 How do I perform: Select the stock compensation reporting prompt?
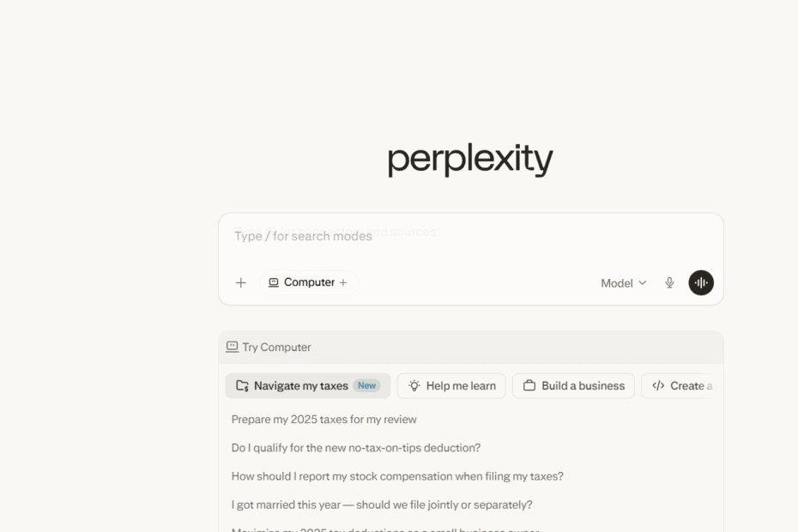[x=397, y=475]
